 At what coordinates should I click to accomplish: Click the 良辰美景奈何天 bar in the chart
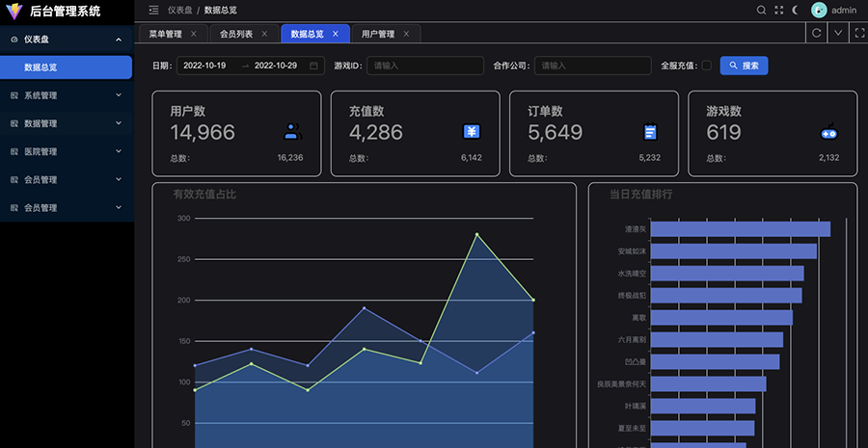[x=709, y=383]
